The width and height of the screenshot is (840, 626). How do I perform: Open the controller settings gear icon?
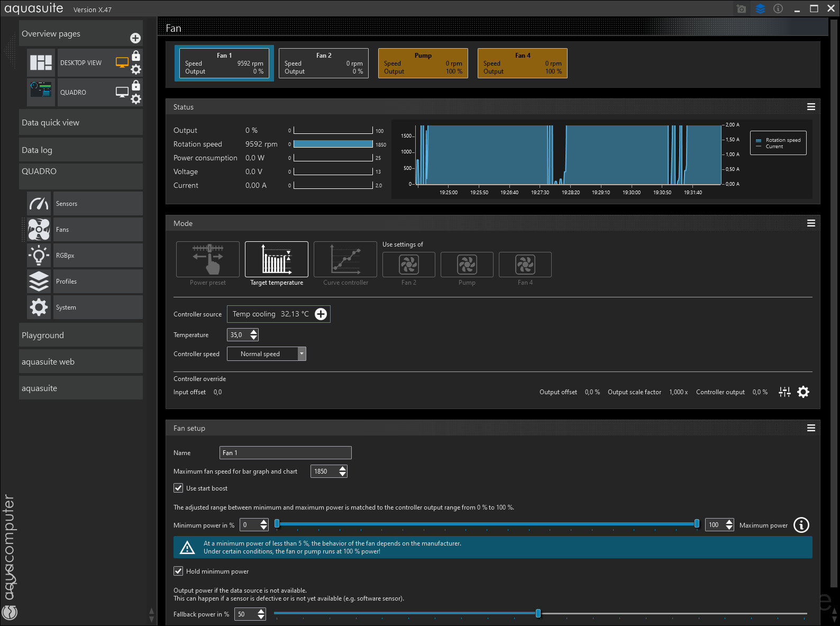803,392
